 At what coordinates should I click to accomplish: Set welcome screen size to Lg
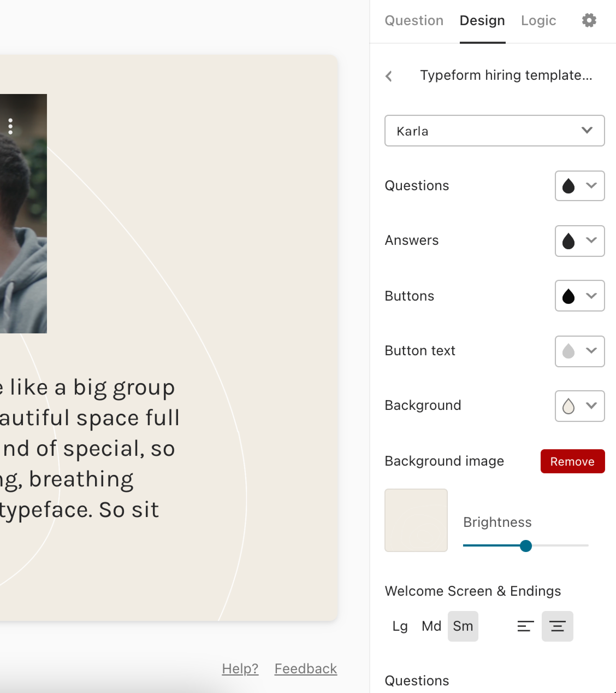[400, 626]
